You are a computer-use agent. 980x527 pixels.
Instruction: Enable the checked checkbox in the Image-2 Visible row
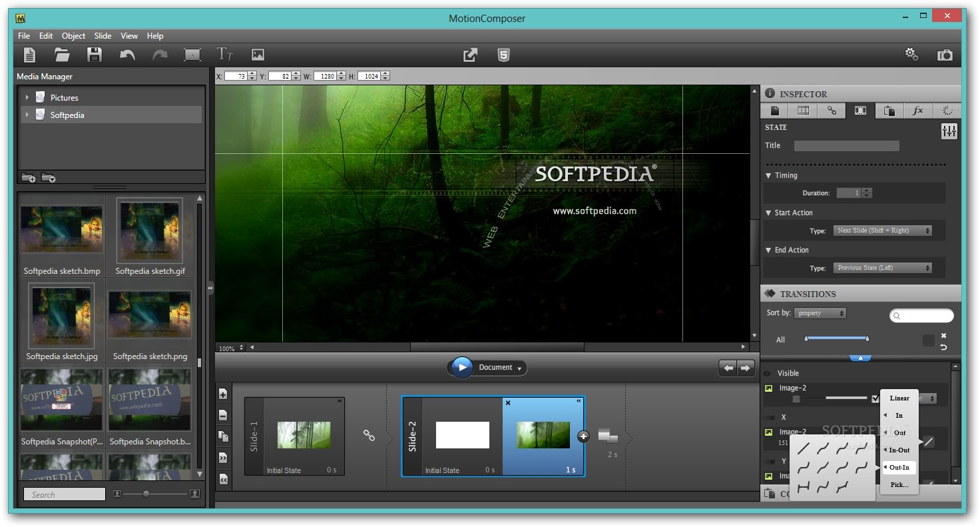tap(875, 399)
